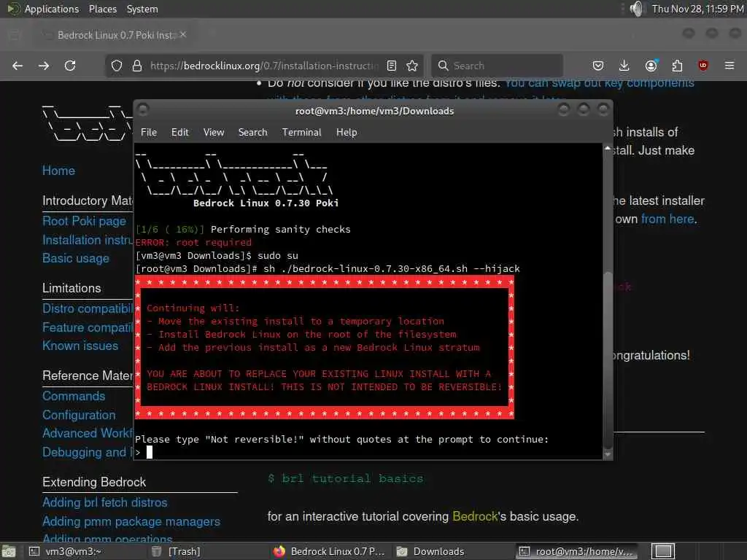Show site security padlock info
Image resolution: width=747 pixels, height=560 pixels.
click(137, 66)
